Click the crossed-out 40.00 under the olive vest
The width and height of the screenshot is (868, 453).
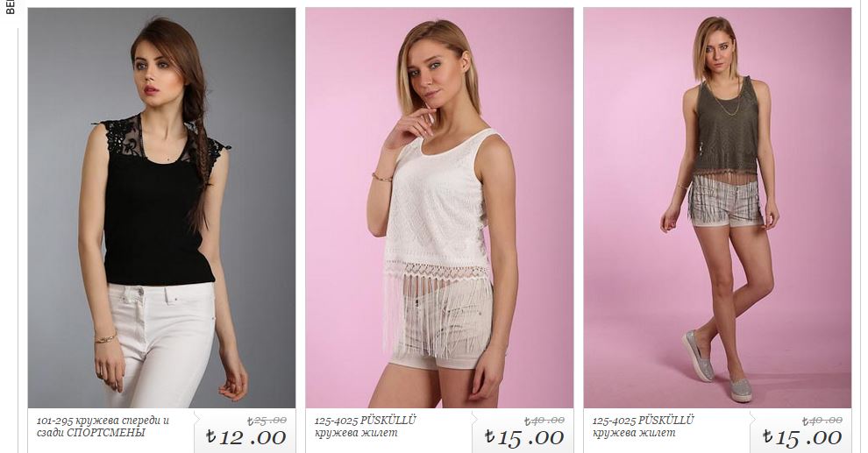pos(822,421)
